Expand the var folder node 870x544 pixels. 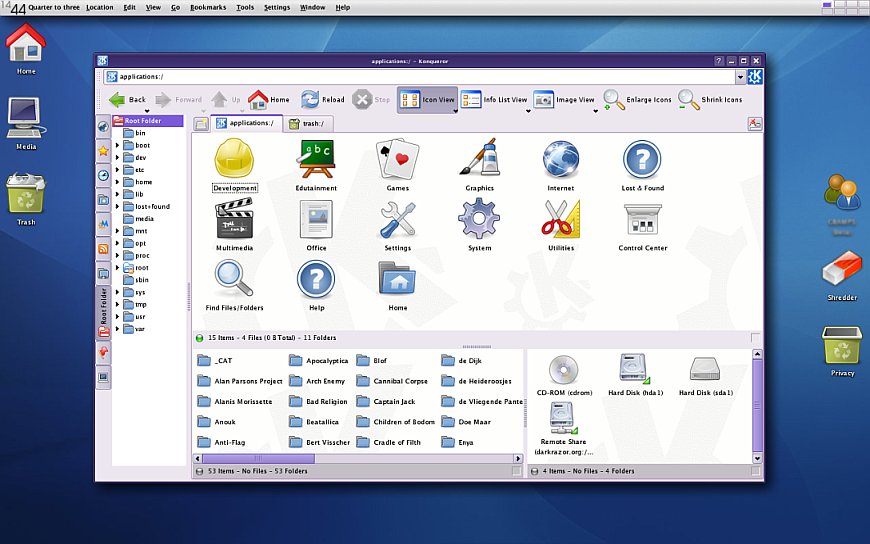click(117, 329)
